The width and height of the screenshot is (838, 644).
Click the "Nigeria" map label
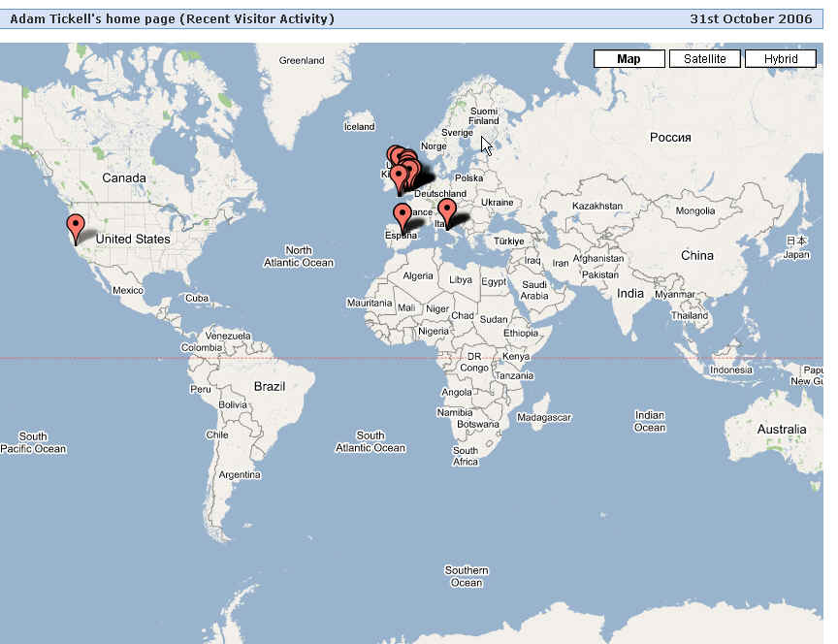point(434,332)
